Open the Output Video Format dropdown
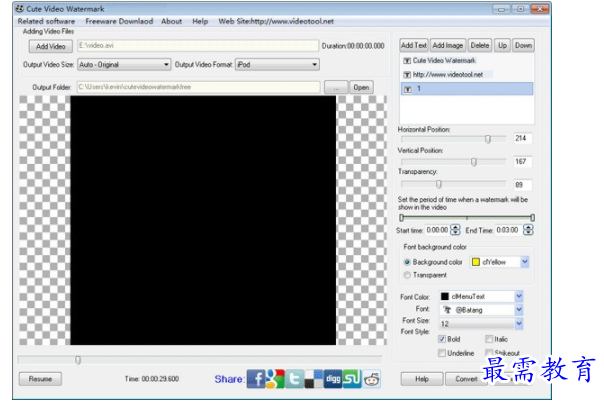This screenshot has width=604, height=401. pos(277,64)
